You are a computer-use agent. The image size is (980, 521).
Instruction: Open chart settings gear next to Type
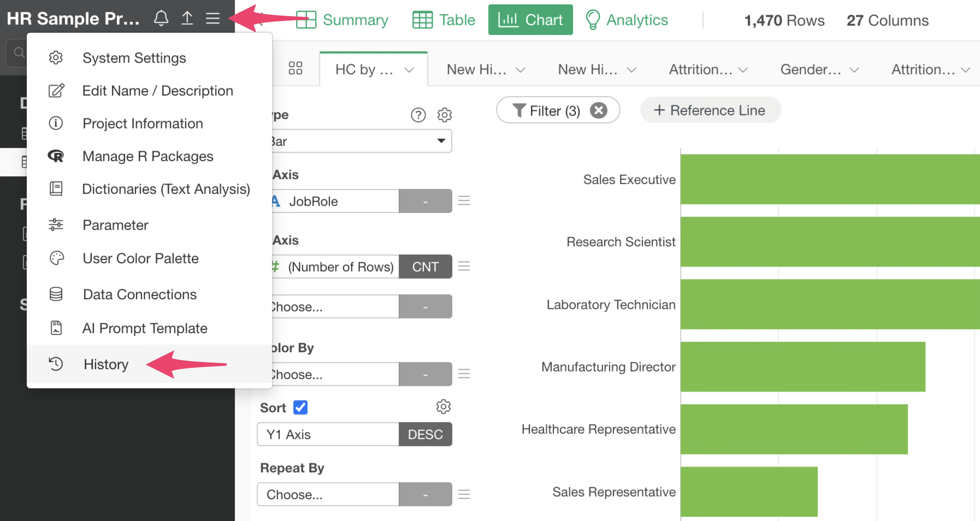coord(444,115)
